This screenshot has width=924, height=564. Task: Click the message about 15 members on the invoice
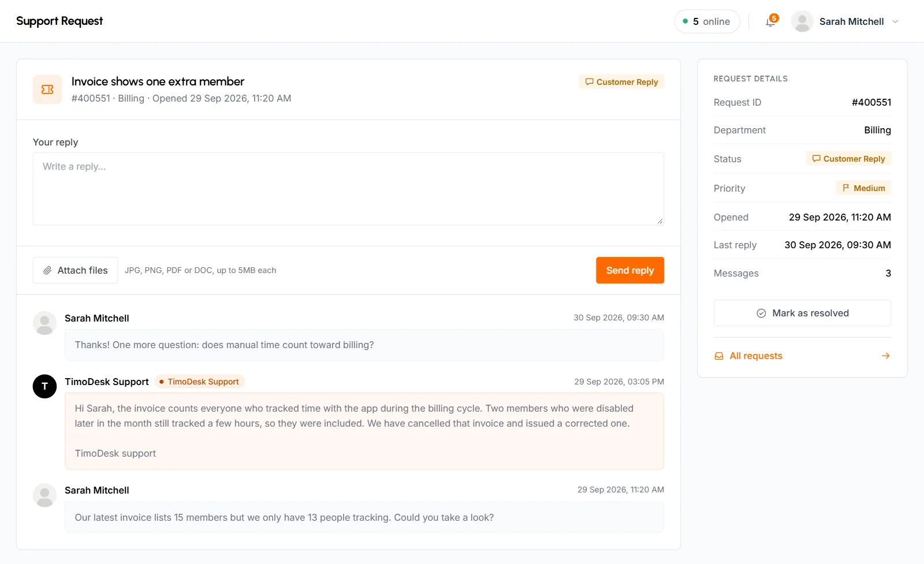(364, 517)
